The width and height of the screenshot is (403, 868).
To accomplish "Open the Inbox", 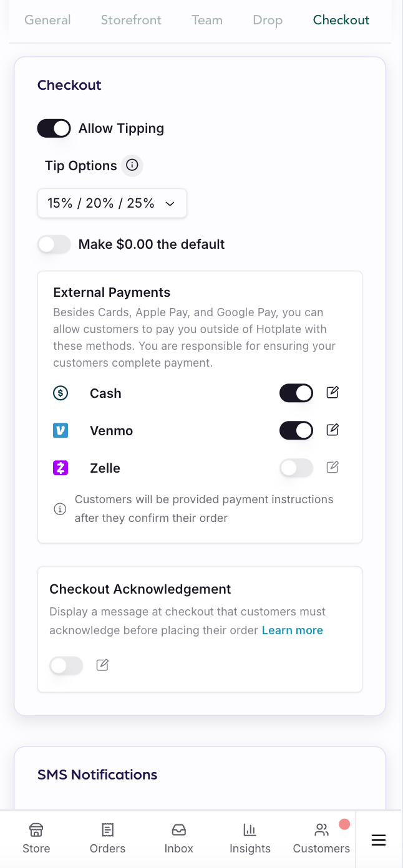I will point(179,839).
